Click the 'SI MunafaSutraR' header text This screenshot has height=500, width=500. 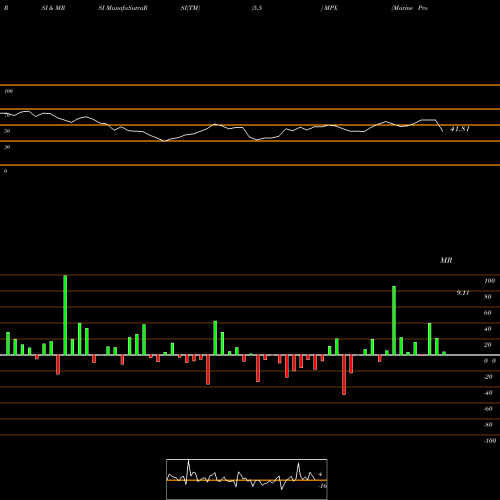click(123, 8)
